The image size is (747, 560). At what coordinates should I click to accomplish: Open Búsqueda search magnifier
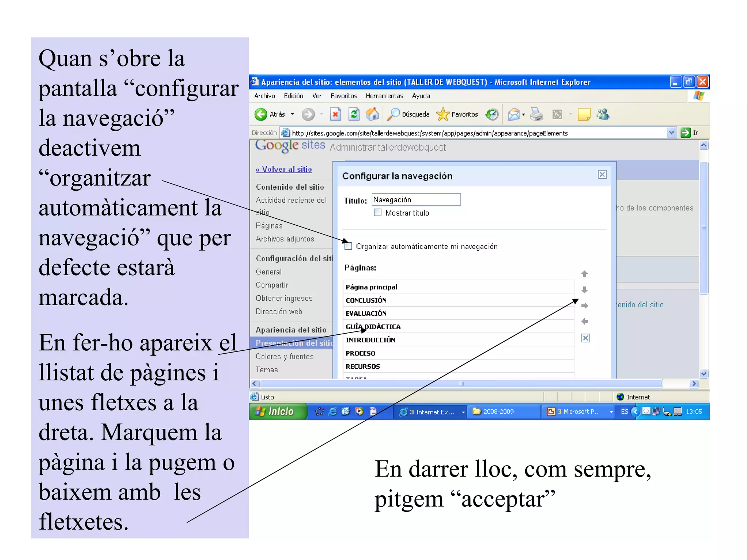pos(393,114)
